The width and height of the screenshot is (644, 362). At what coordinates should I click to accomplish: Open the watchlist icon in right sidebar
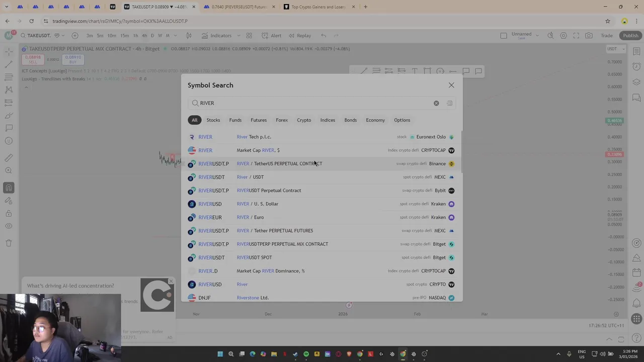point(636,51)
